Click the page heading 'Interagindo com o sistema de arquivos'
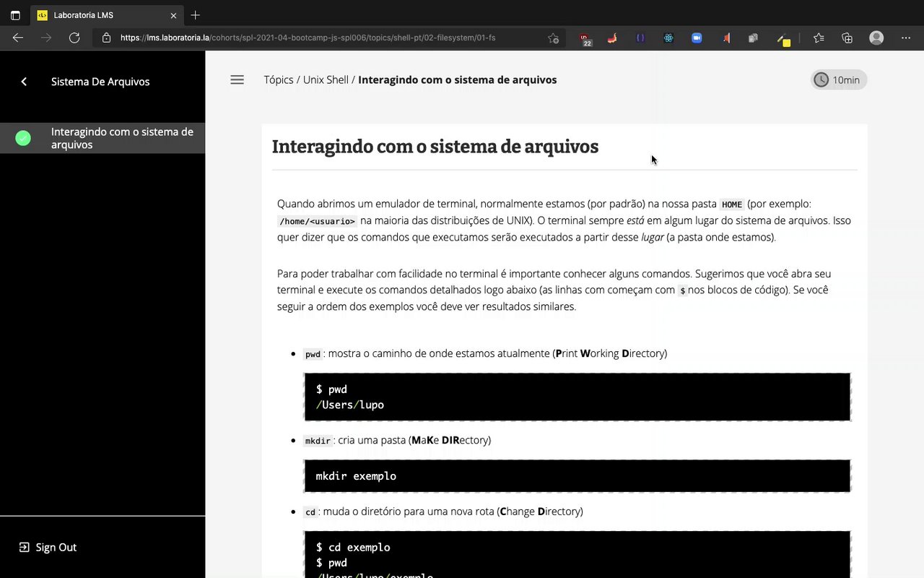 [435, 147]
